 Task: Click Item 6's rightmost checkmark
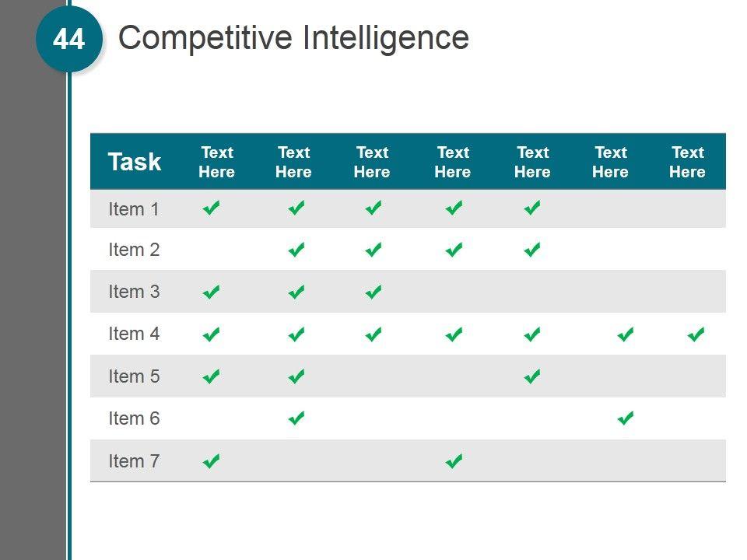[x=626, y=418]
